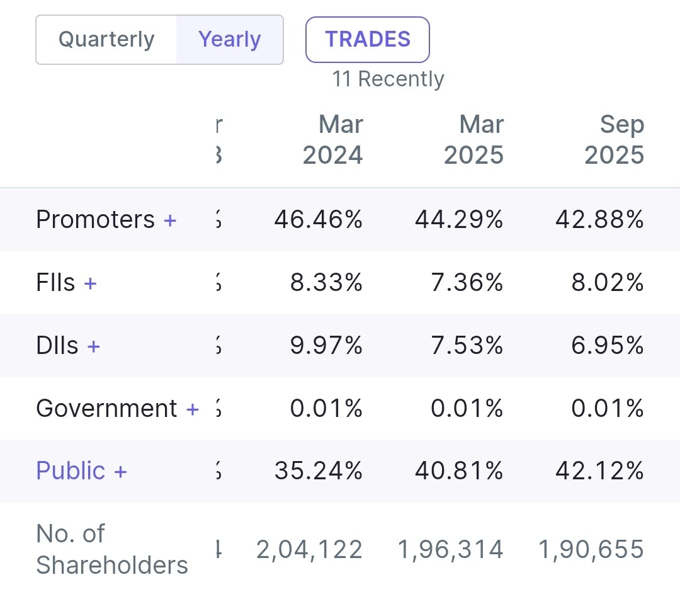
Task: Click the DIIs row label
Action: point(57,346)
